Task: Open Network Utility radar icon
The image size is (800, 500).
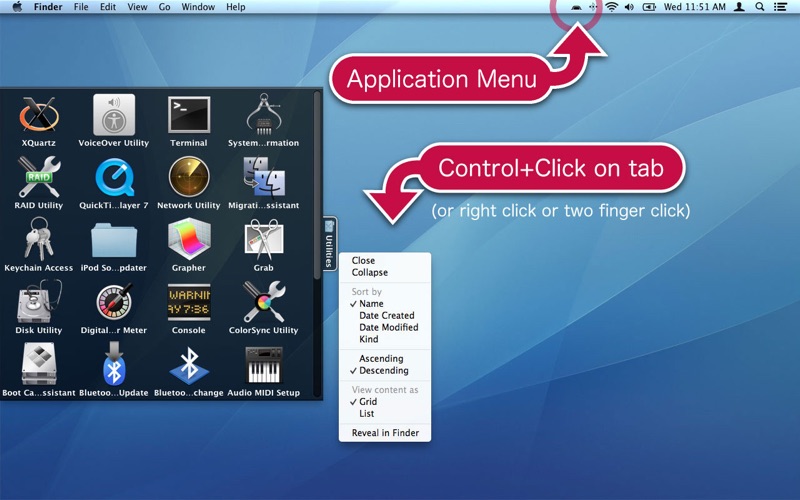Action: pyautogui.click(x=189, y=177)
